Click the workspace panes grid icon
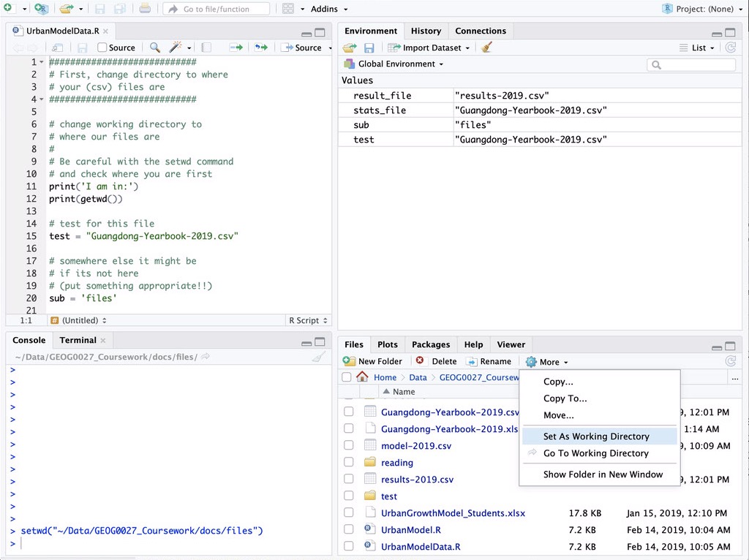 click(x=288, y=9)
